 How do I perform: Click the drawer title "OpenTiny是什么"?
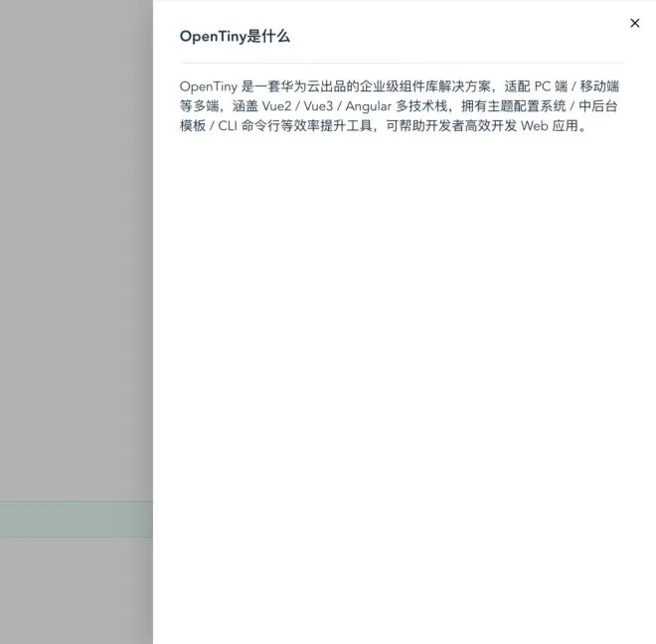coord(235,37)
